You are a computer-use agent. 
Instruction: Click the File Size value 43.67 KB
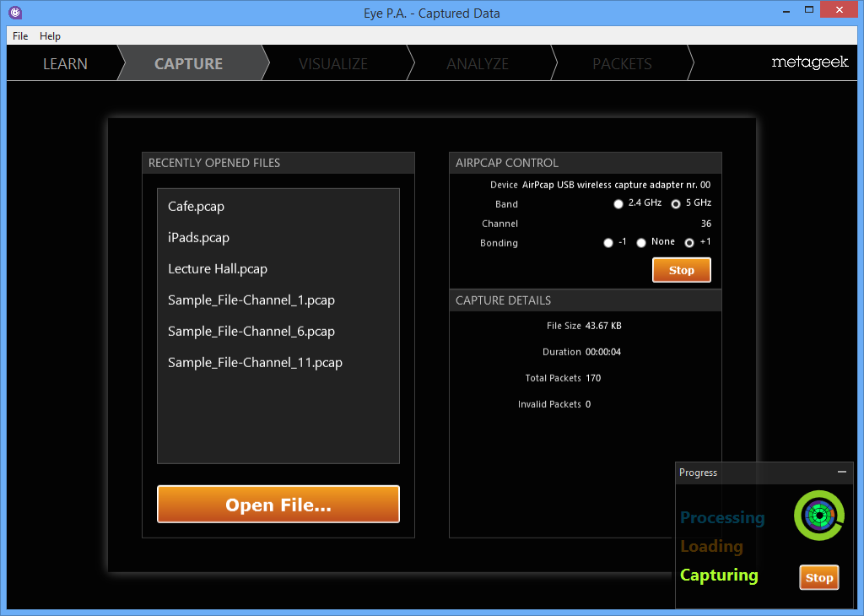(x=603, y=326)
